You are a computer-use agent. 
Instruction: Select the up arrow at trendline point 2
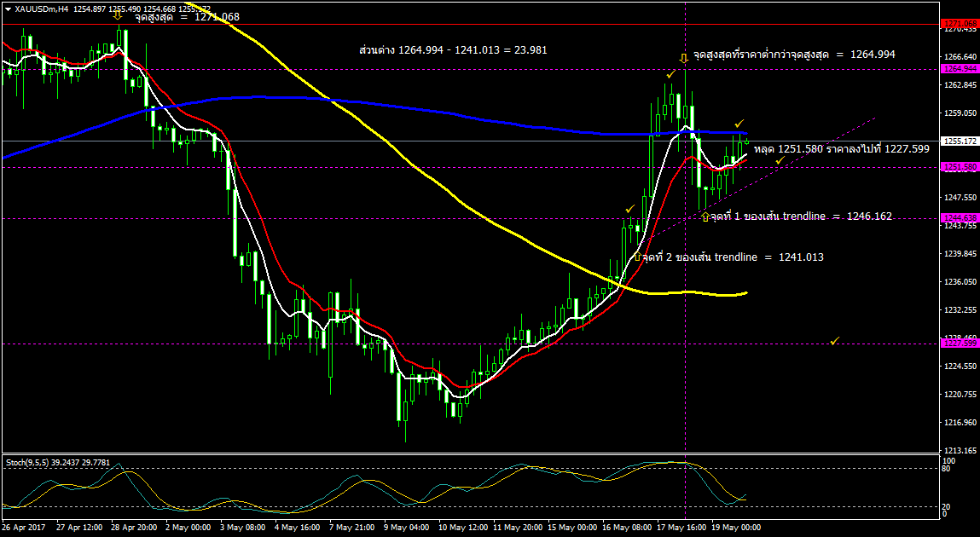point(637,257)
